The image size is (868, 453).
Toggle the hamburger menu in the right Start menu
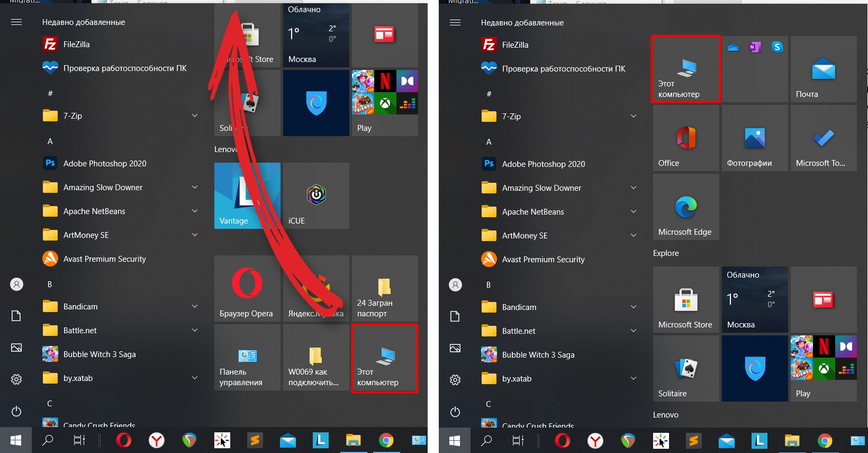pos(455,23)
